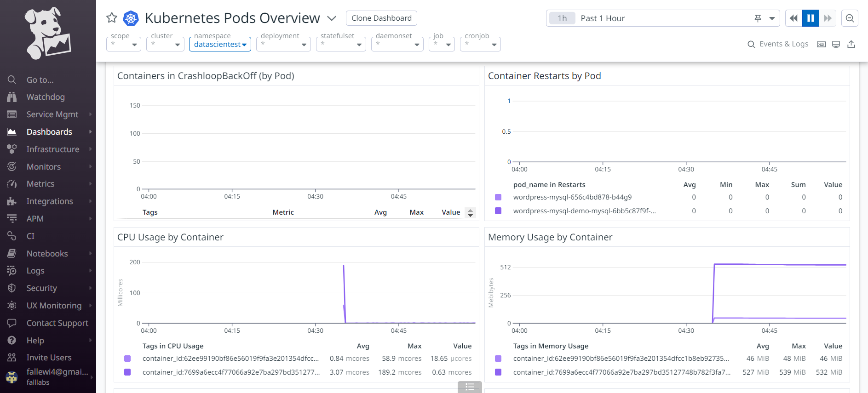Image resolution: width=868 pixels, height=393 pixels.
Task: Click the keyboard shortcuts icon
Action: 821,44
